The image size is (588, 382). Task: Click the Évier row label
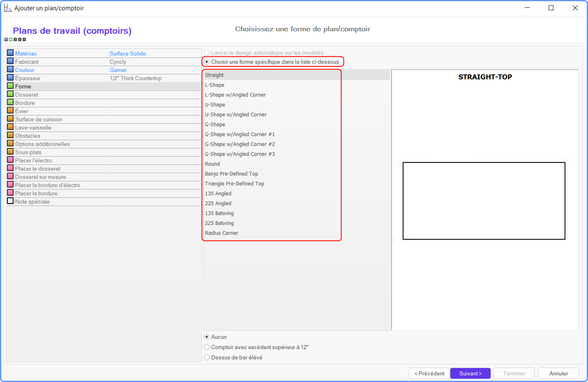click(22, 111)
